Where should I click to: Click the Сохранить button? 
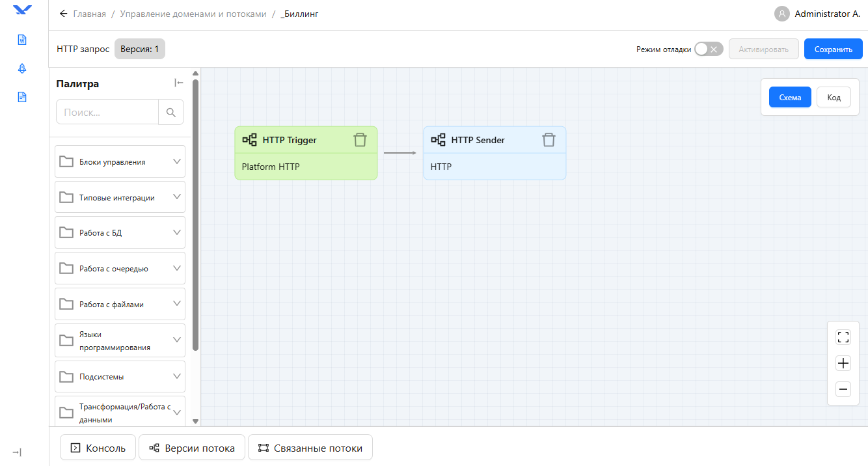(833, 49)
